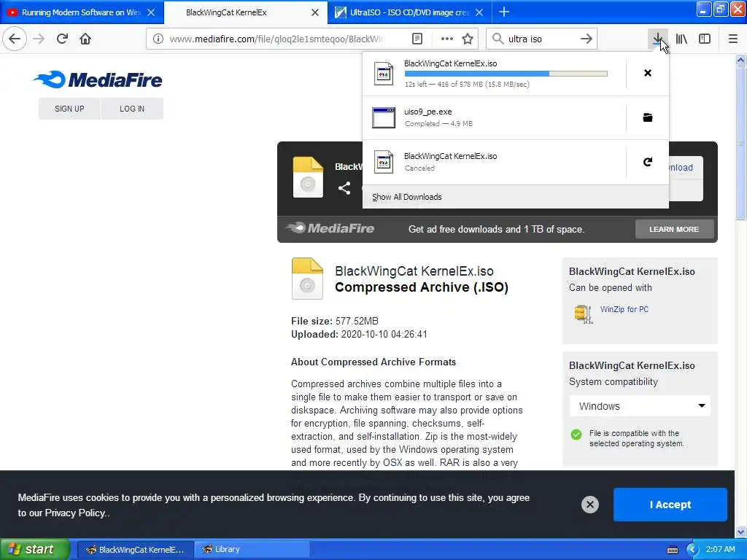Open page actions three-dots menu
The width and height of the screenshot is (747, 560).
pos(447,39)
